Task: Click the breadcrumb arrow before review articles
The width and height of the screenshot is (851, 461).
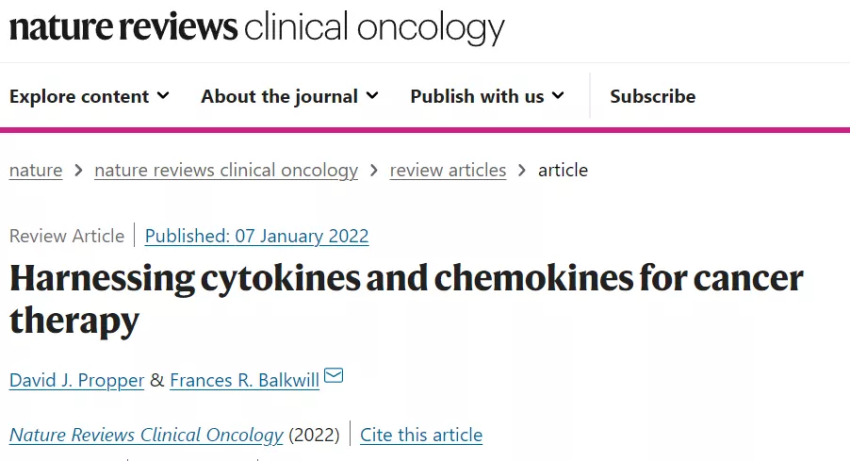Action: pyautogui.click(x=374, y=170)
